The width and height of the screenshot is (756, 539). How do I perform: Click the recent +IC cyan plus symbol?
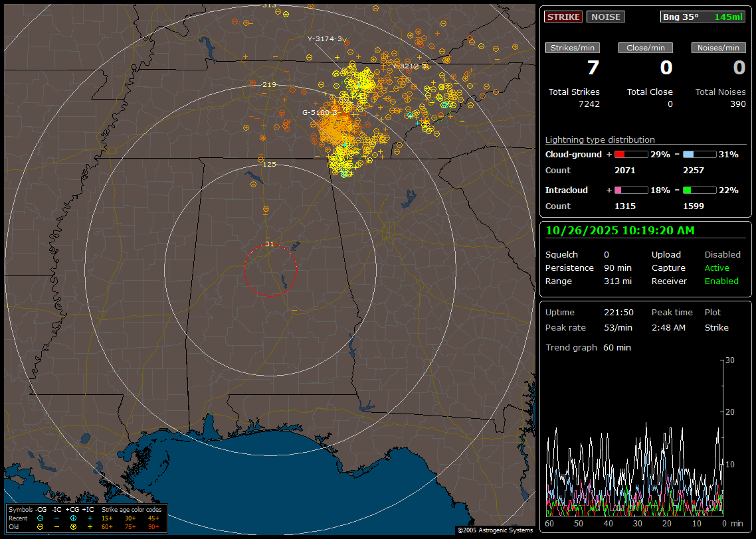[90, 518]
